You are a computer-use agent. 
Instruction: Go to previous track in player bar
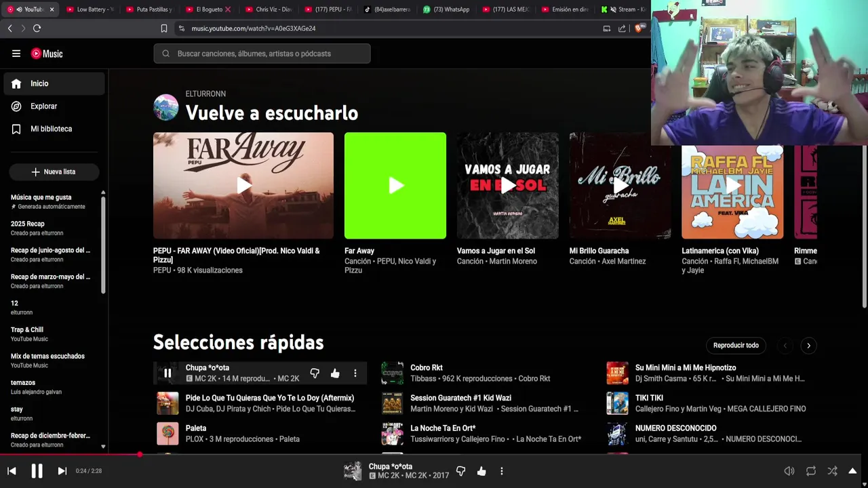click(12, 471)
